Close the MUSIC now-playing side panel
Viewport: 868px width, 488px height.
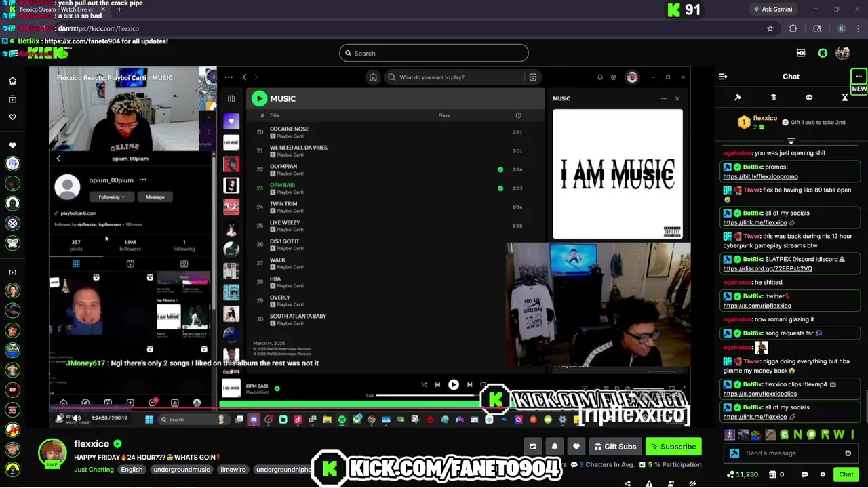click(677, 99)
